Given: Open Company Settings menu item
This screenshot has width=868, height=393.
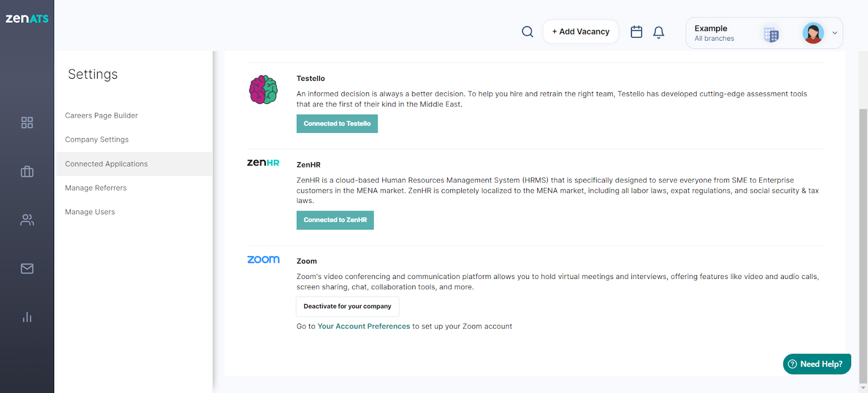Looking at the screenshot, I should [x=97, y=140].
